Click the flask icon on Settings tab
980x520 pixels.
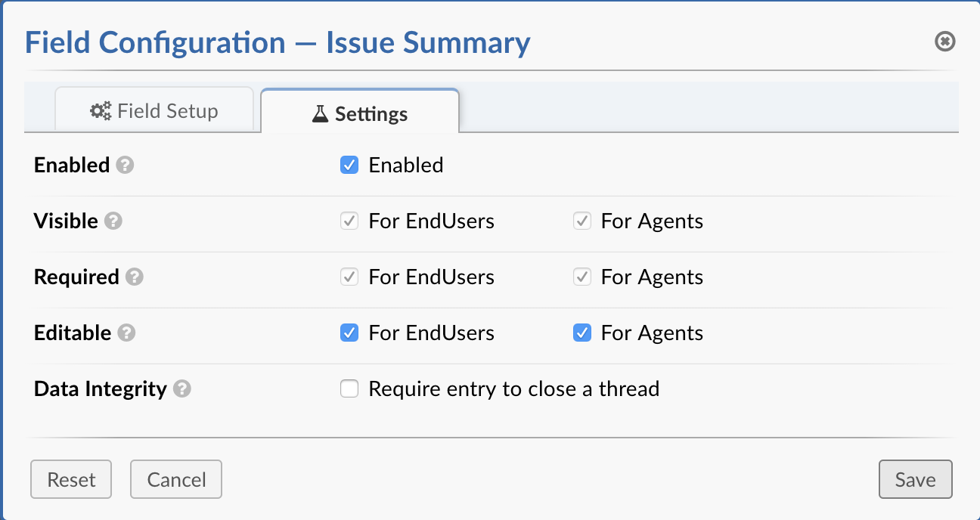click(x=321, y=114)
